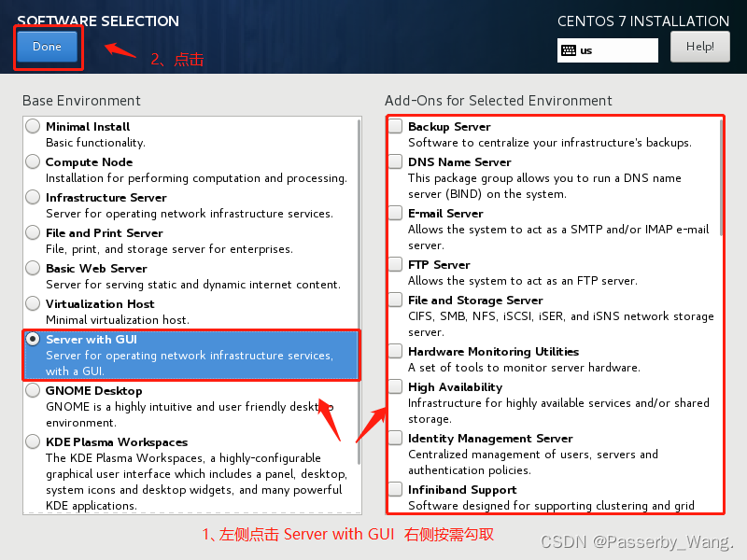Pick Basic Web Server radio button
The image size is (747, 560).
[33, 268]
